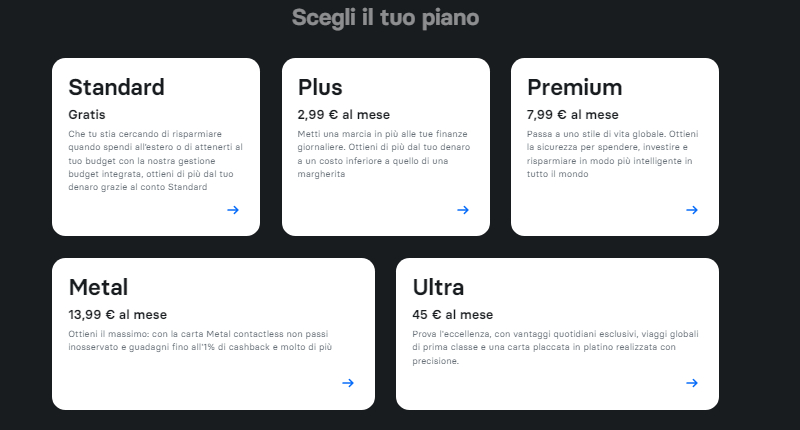This screenshot has width=800, height=430.
Task: Click the Plus plan margherita description
Action: coord(384,154)
